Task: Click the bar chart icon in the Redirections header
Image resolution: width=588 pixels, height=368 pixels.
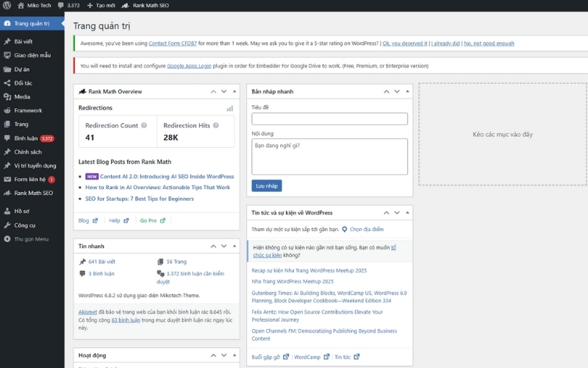Action: (230, 108)
